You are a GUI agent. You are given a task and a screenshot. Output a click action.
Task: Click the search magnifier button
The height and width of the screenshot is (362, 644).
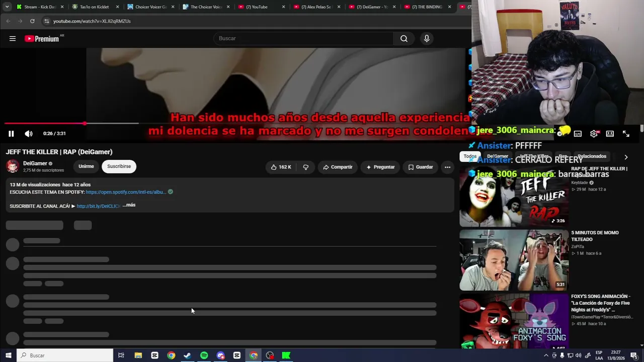[404, 38]
